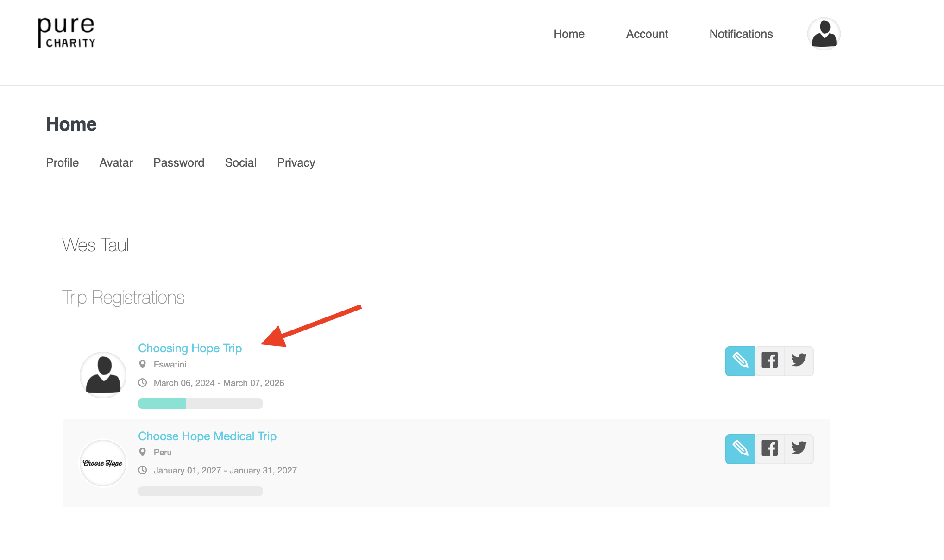Share Choosing Hope Trip on Twitter
The height and width of the screenshot is (560, 944).
(x=799, y=361)
